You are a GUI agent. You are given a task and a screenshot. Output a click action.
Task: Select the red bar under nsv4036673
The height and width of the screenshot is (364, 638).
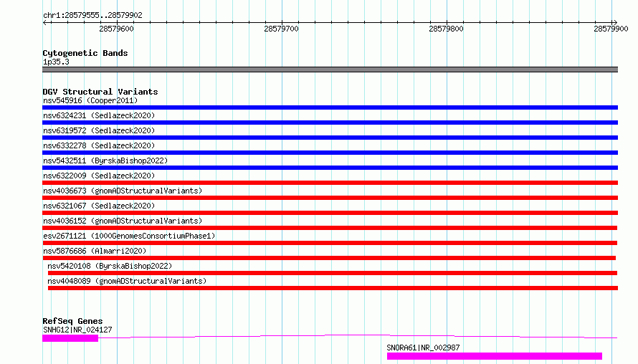[x=330, y=198]
